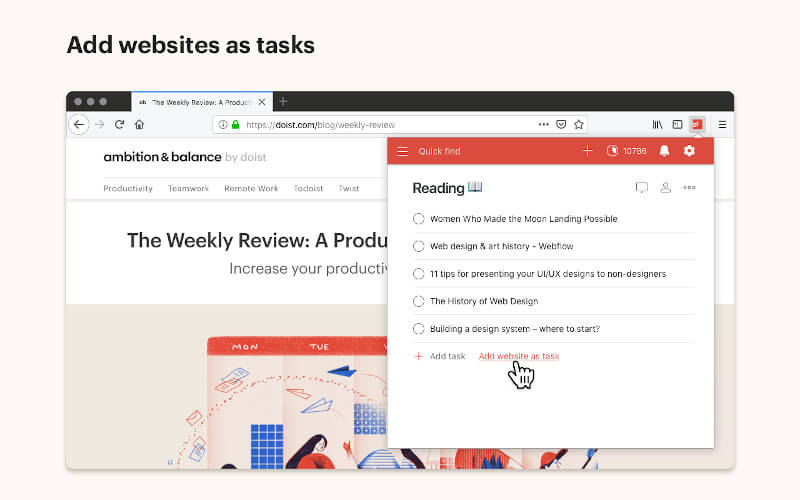This screenshot has width=800, height=500.
Task: Open Todoist notifications bell
Action: tap(664, 151)
